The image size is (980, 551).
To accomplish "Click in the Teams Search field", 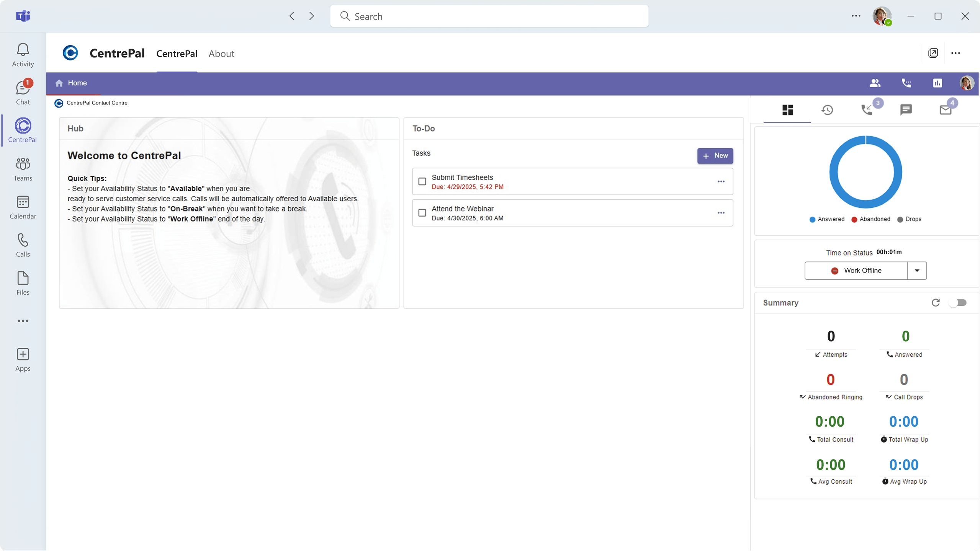I will pos(489,16).
